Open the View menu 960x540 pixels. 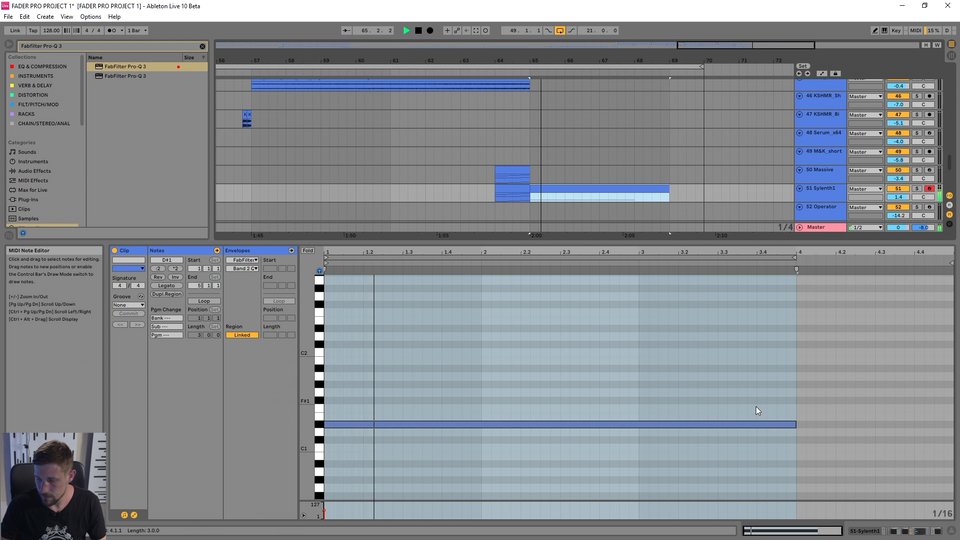67,17
